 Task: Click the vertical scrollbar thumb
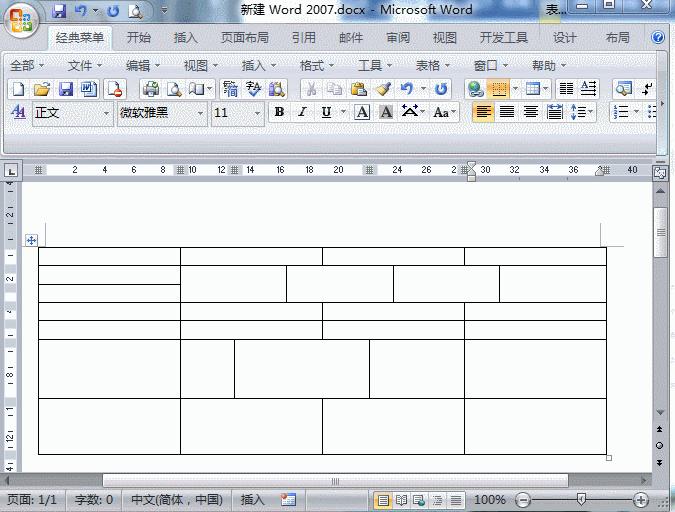660,233
